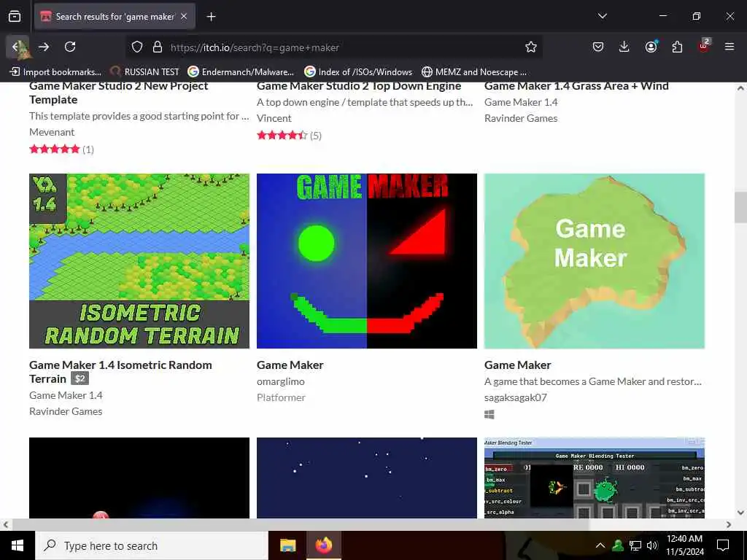Open the Windows Start menu

(x=18, y=545)
